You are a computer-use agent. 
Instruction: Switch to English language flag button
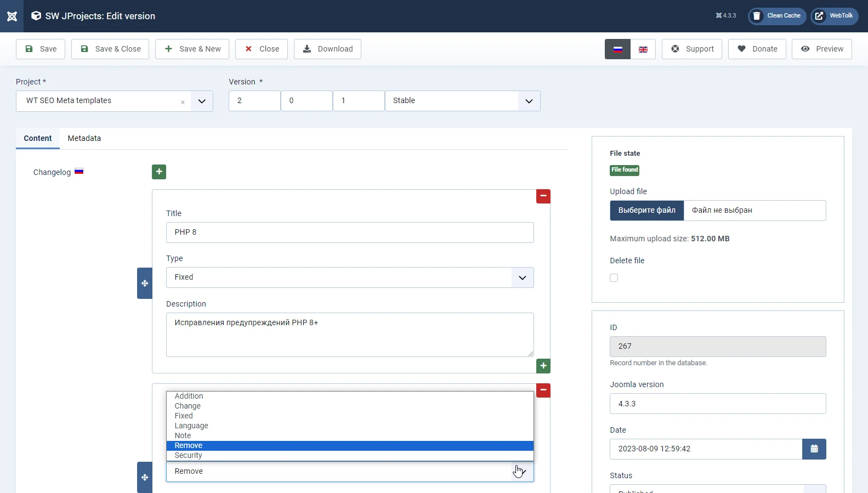(x=643, y=49)
